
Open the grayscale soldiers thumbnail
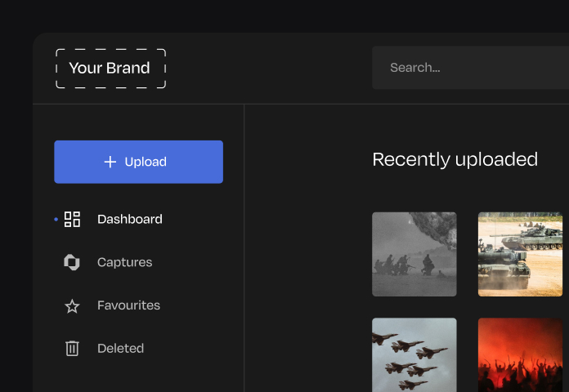414,254
